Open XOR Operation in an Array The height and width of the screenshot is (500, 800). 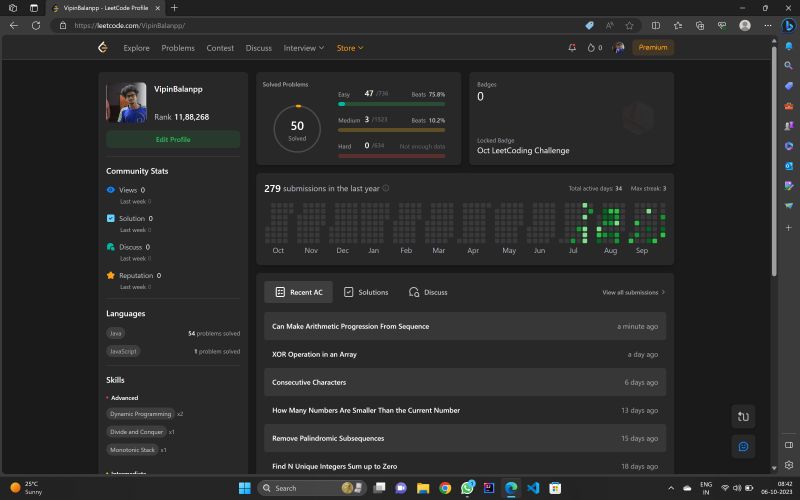point(465,354)
